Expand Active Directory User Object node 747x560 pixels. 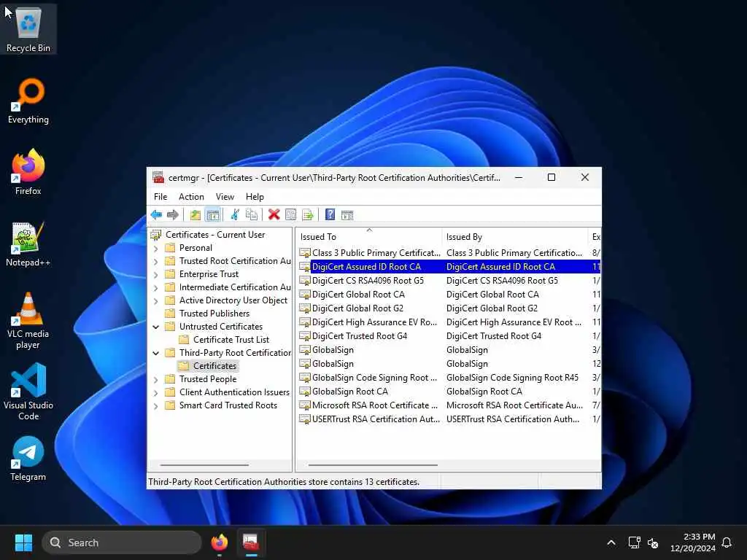156,300
